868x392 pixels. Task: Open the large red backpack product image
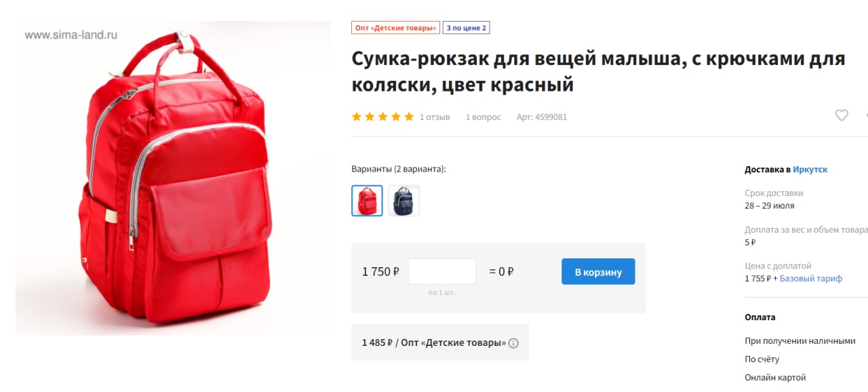(x=173, y=178)
